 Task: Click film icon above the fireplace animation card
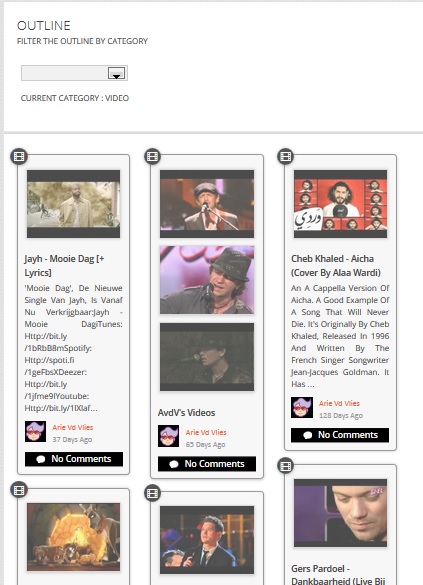[19, 490]
